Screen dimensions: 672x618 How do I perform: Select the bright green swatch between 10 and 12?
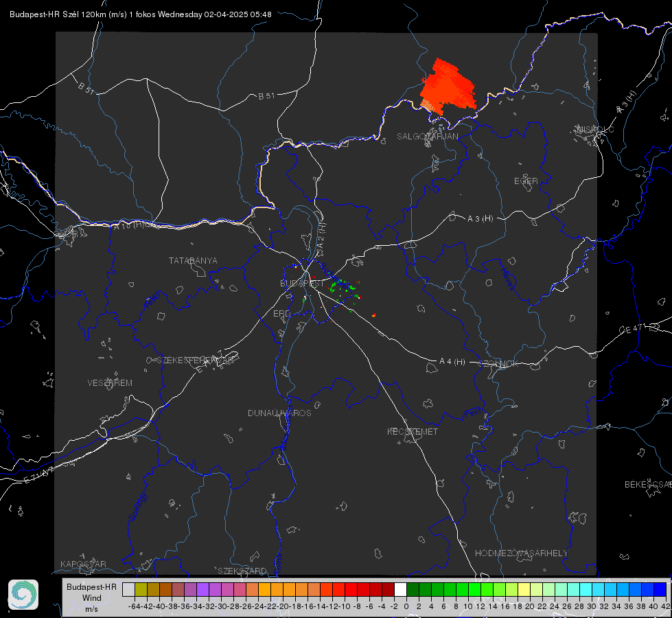pos(474,589)
